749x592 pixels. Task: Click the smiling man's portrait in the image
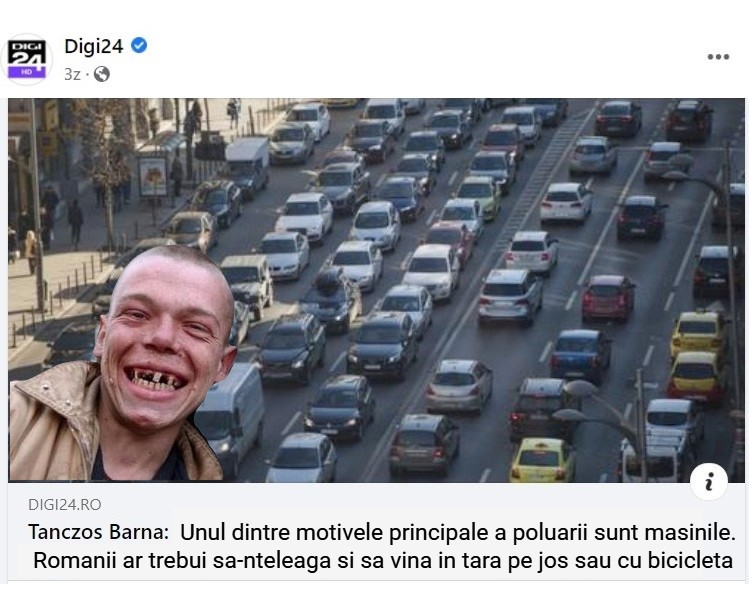pos(122,365)
